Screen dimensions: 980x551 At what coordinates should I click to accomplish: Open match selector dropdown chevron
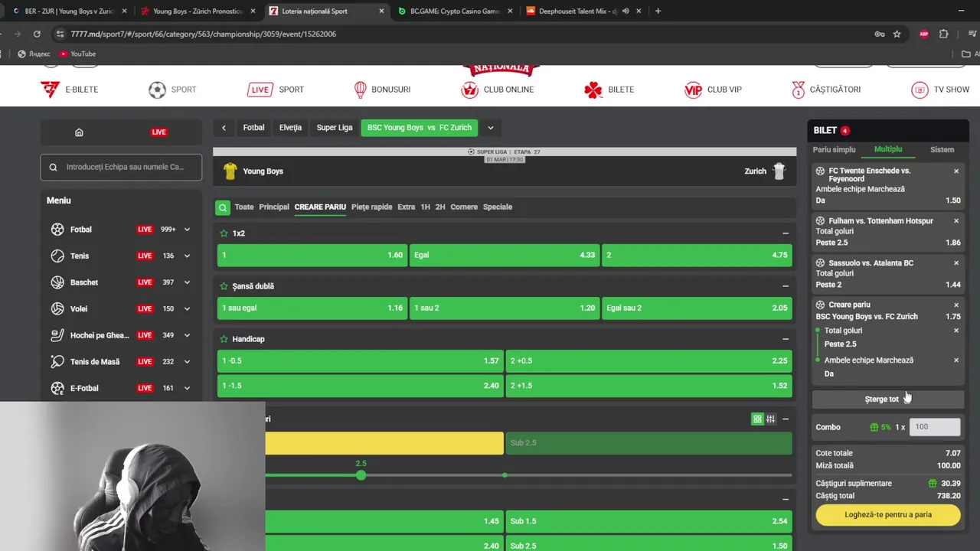click(490, 128)
